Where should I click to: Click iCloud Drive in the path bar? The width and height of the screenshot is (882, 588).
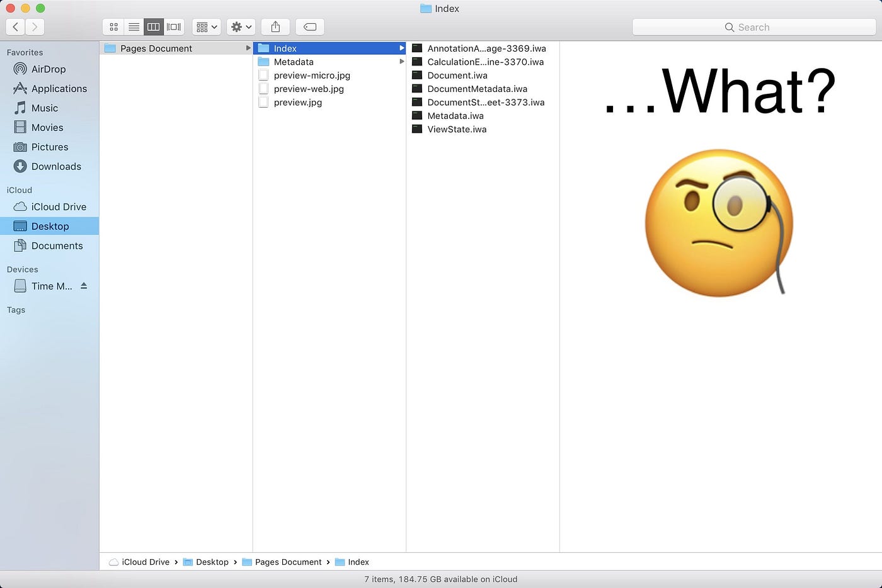[139, 562]
